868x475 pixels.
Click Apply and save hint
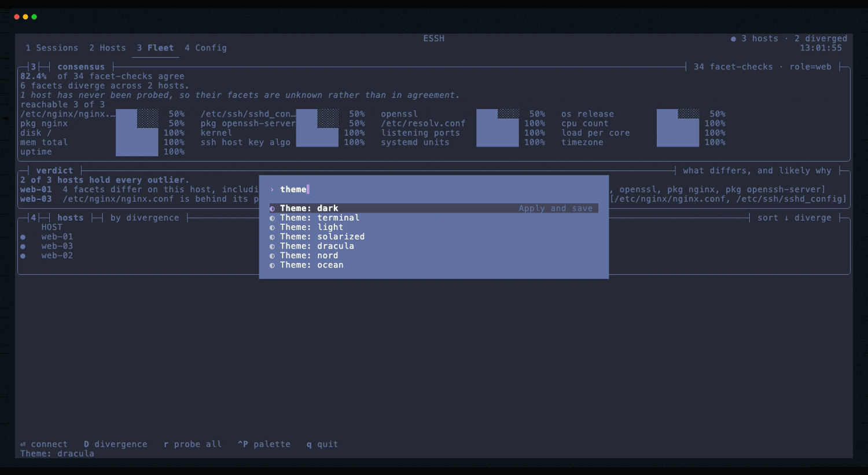pyautogui.click(x=556, y=209)
